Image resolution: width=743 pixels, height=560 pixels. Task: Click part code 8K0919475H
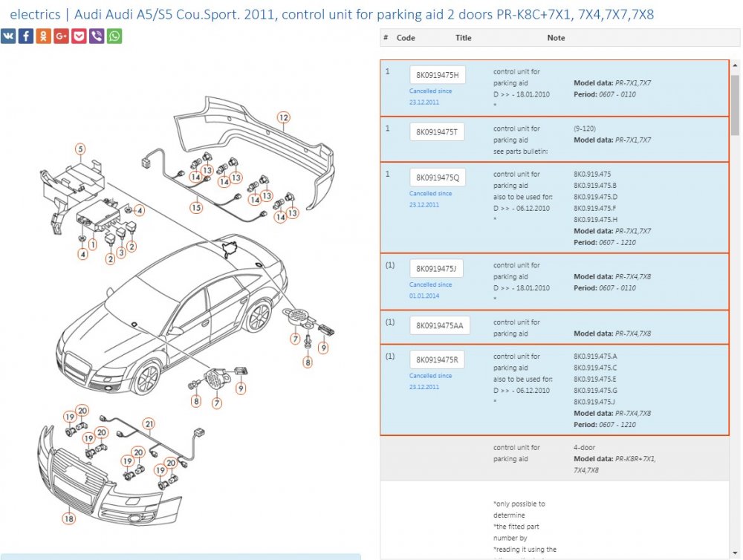tap(438, 75)
